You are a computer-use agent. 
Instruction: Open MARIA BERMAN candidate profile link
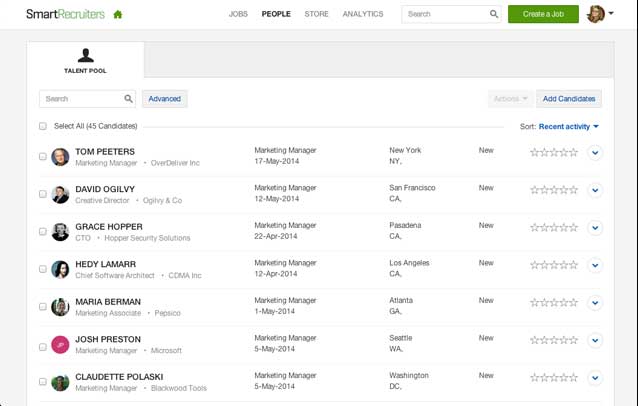[108, 302]
